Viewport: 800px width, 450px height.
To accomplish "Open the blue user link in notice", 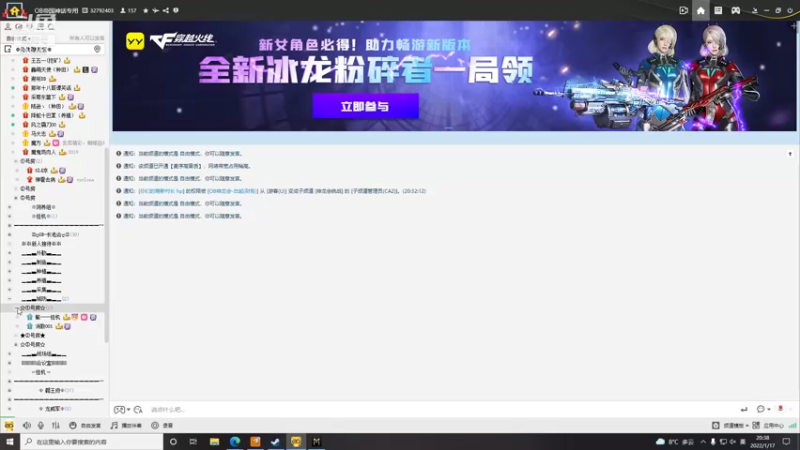I will click(x=160, y=191).
